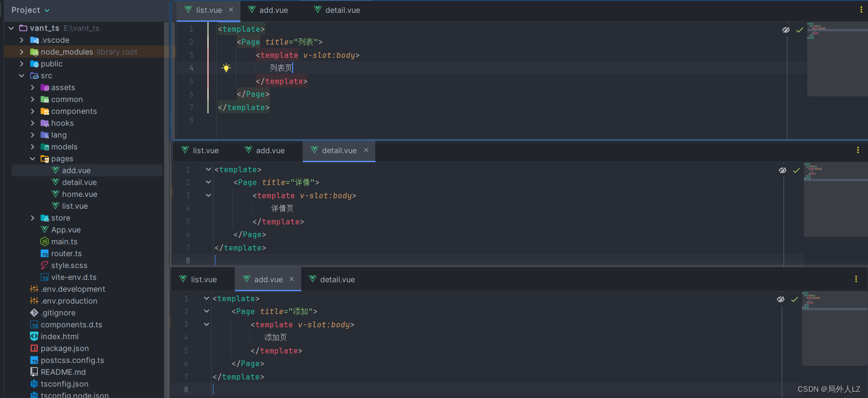Image resolution: width=868 pixels, height=398 pixels.
Task: Open the middle editor's tab options menu
Action: point(858,150)
